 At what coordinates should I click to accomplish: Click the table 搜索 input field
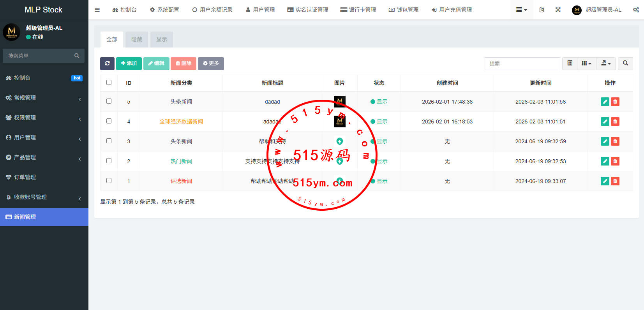click(522, 63)
